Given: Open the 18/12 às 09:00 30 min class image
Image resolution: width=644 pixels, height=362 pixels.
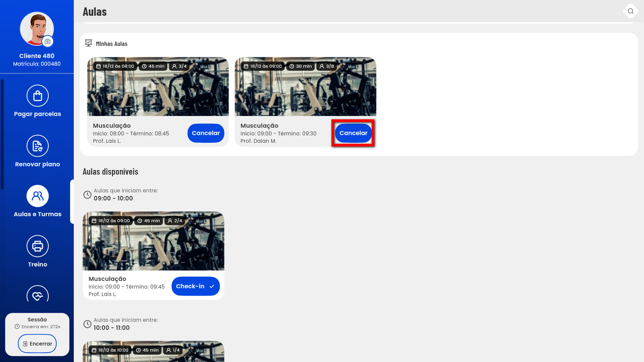Looking at the screenshot, I should point(305,90).
